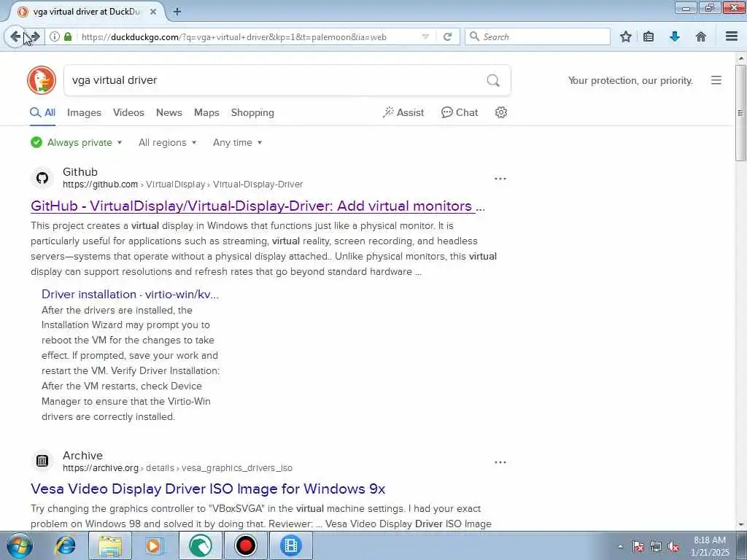Open Windows Explorer folder in taskbar
Screen dimensions: 747x560
110,545
